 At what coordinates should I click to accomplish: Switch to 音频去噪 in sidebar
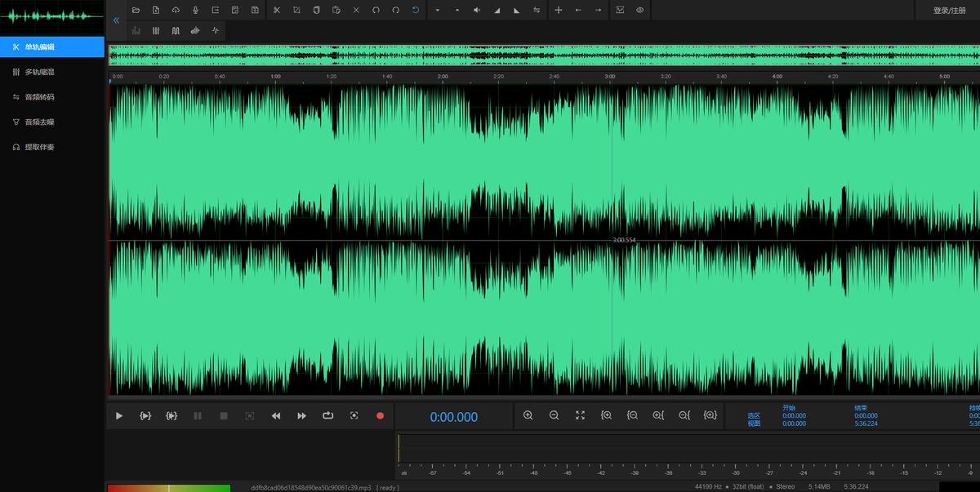[39, 122]
